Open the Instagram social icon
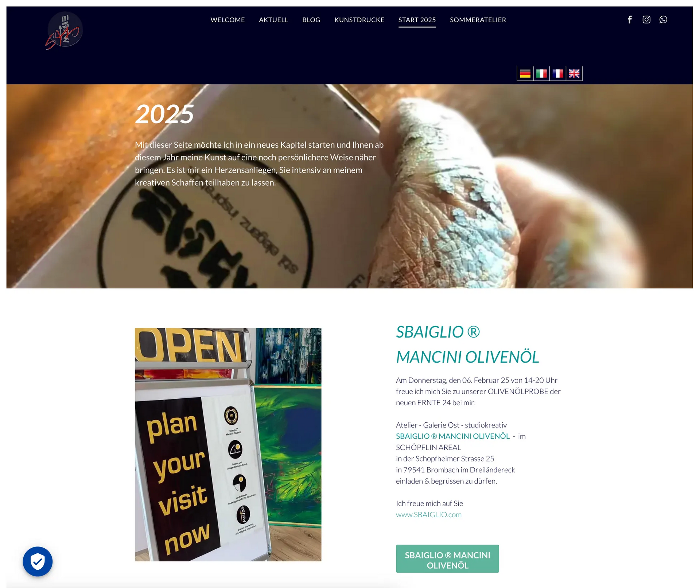The image size is (700, 588). click(646, 20)
